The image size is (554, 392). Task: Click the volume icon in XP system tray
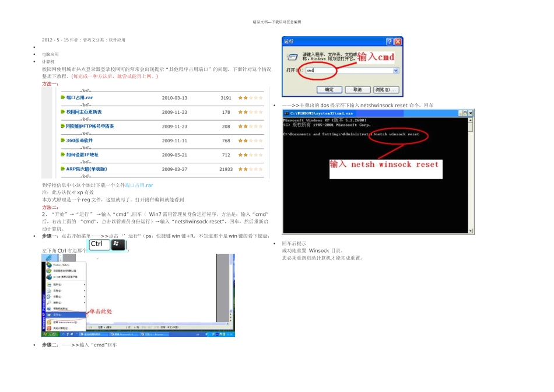220,334
